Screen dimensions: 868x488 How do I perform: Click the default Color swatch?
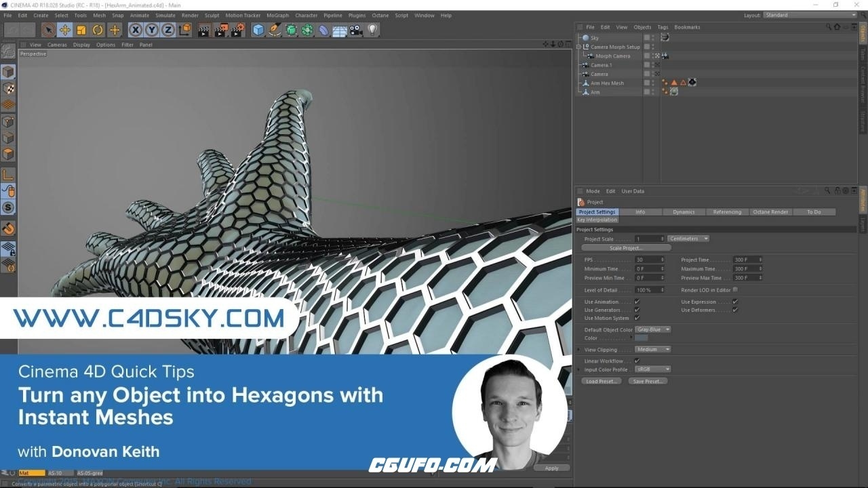pyautogui.click(x=642, y=338)
